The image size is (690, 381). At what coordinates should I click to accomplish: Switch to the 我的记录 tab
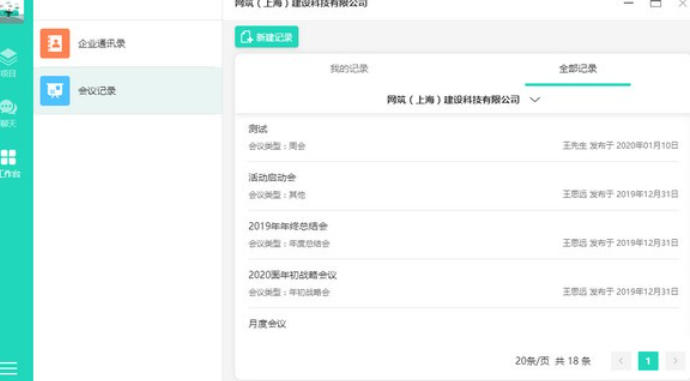[x=349, y=69]
